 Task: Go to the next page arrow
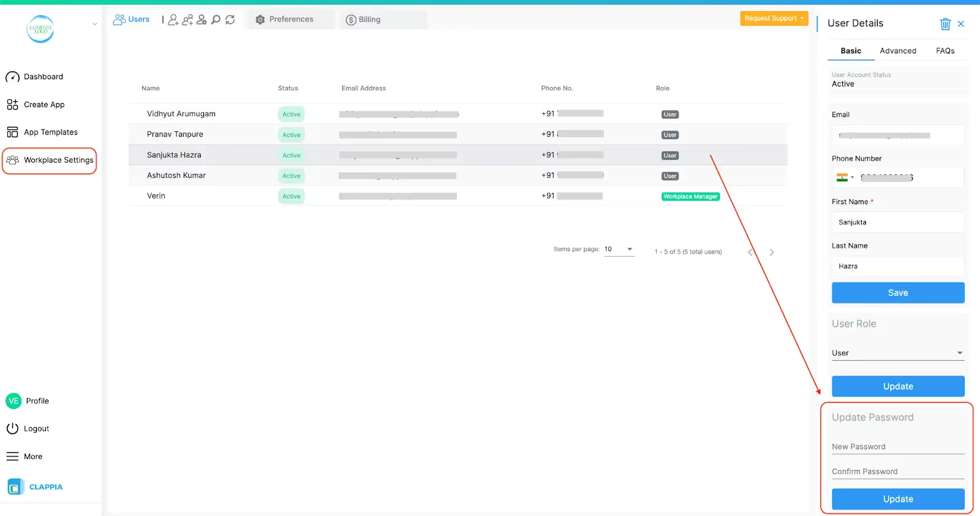coord(772,252)
